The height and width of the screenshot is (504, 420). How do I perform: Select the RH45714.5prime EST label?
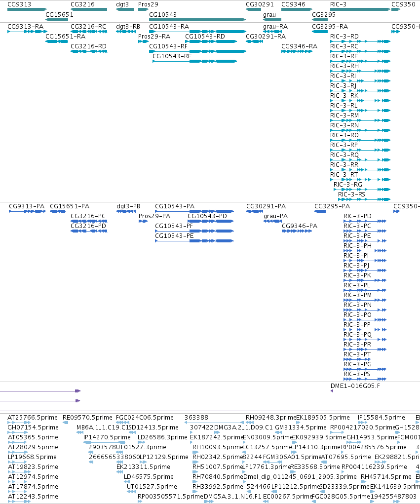pos(386,477)
